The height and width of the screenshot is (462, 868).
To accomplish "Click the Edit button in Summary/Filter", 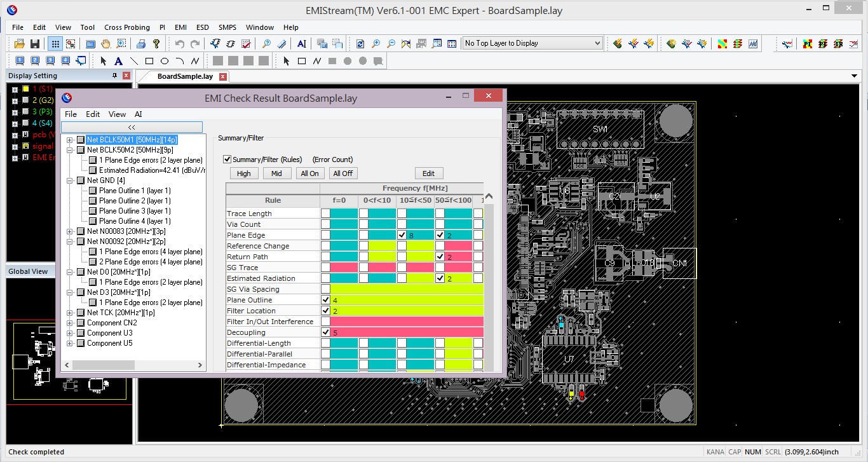I will (x=429, y=173).
